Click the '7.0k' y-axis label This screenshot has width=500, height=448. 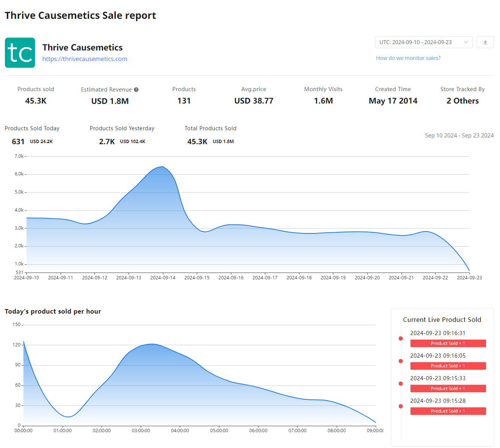tap(19, 156)
